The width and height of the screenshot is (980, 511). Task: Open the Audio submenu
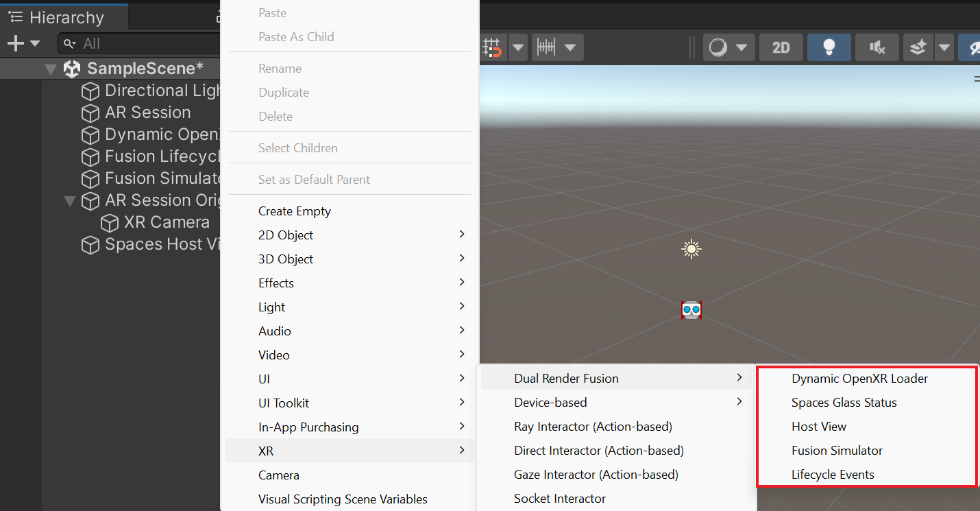349,331
